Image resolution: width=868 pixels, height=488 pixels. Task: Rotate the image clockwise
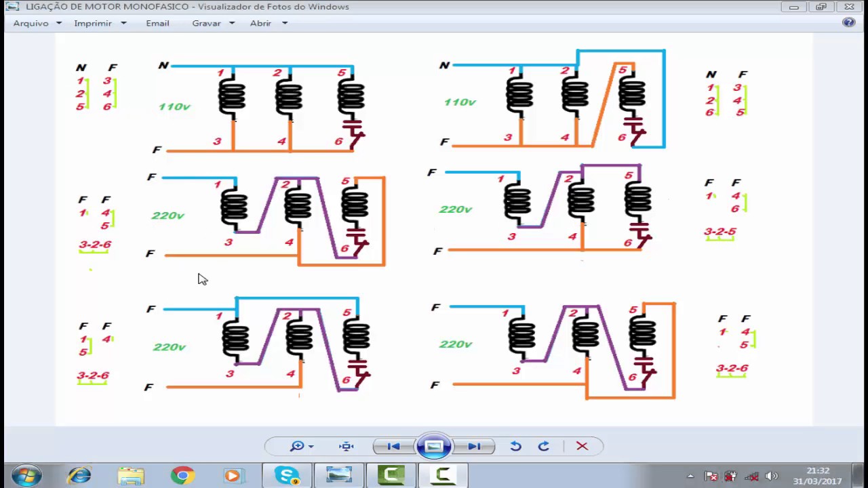point(543,446)
